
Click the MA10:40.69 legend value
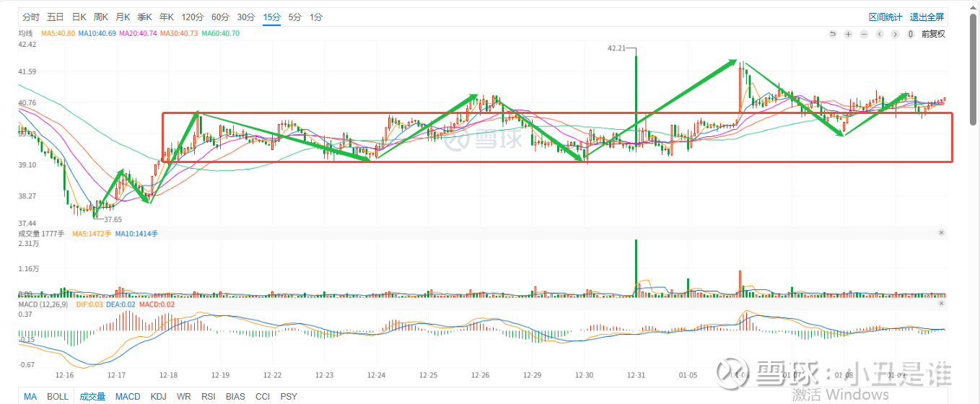tap(97, 34)
